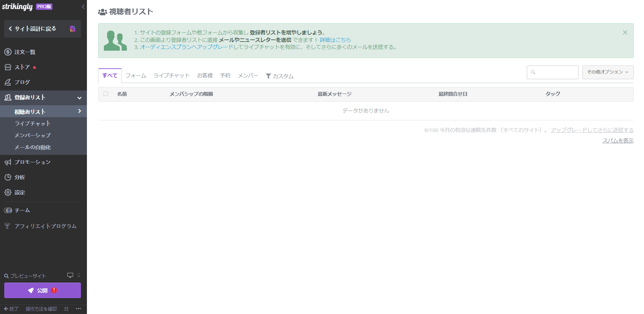This screenshot has width=644, height=314.
Task: Click the メンバシップの階層 column header
Action: tap(191, 94)
